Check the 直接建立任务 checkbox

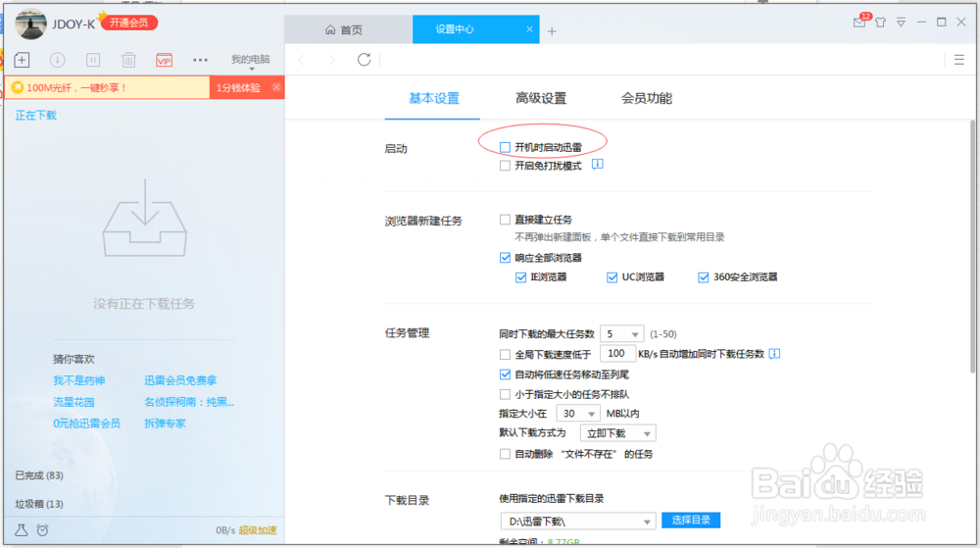[x=505, y=220]
